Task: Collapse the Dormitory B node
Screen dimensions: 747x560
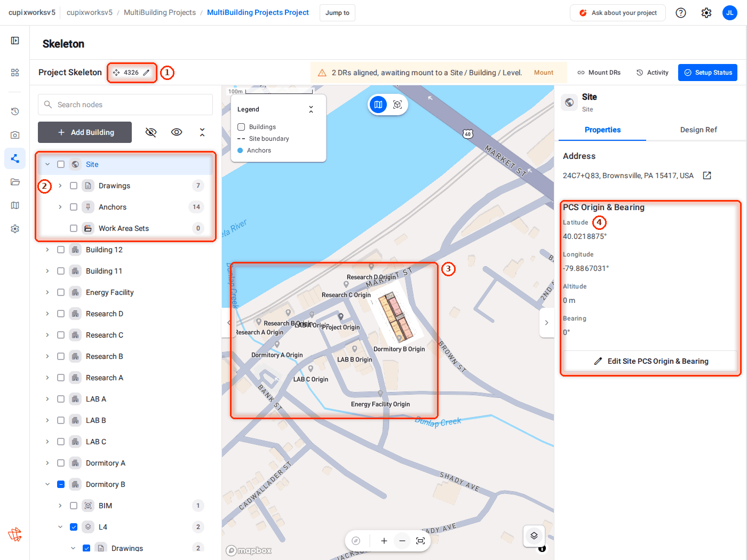Action: pos(47,484)
